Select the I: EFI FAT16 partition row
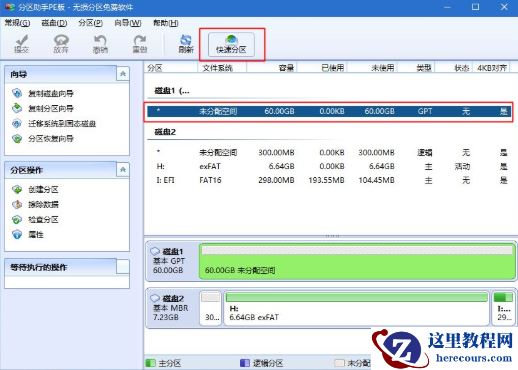The height and width of the screenshot is (370, 518). [328, 180]
